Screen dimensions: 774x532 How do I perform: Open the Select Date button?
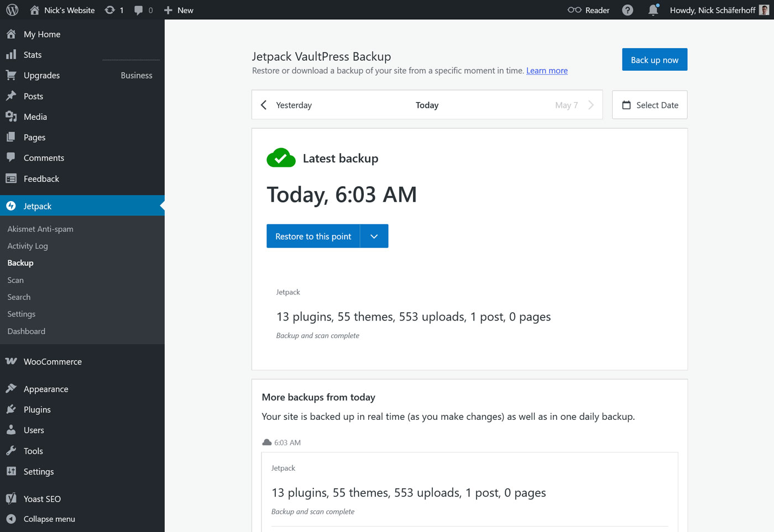[650, 105]
